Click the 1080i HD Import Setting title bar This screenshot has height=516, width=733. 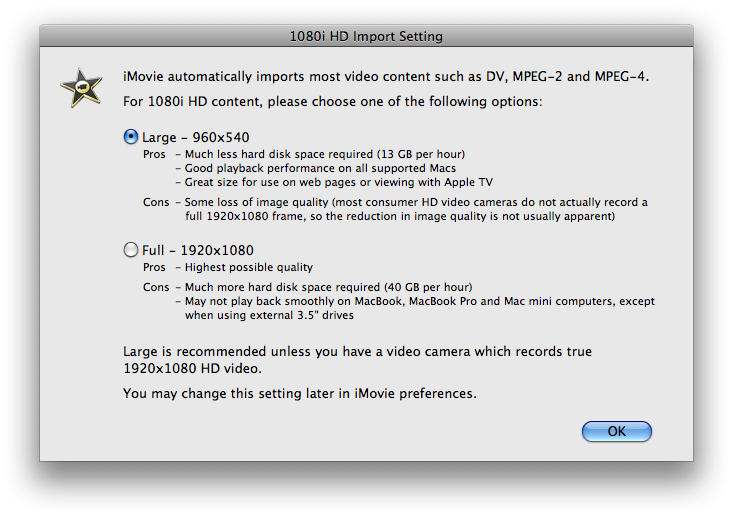[x=366, y=36]
